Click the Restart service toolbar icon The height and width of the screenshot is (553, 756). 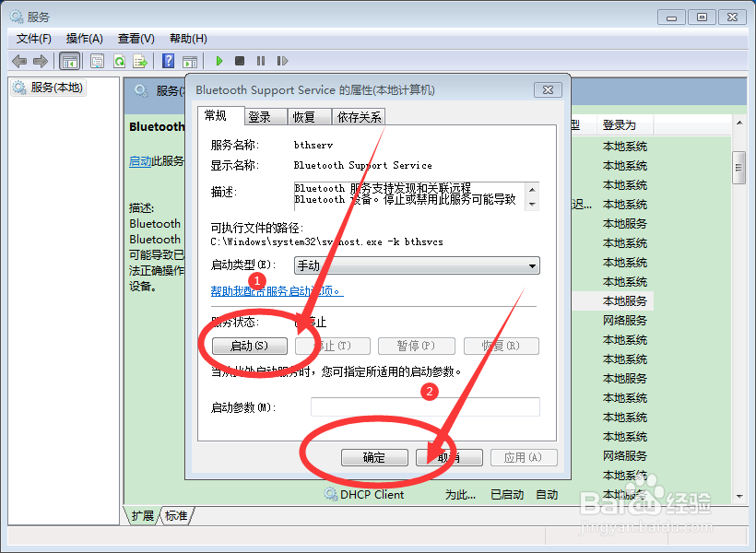pos(282,61)
